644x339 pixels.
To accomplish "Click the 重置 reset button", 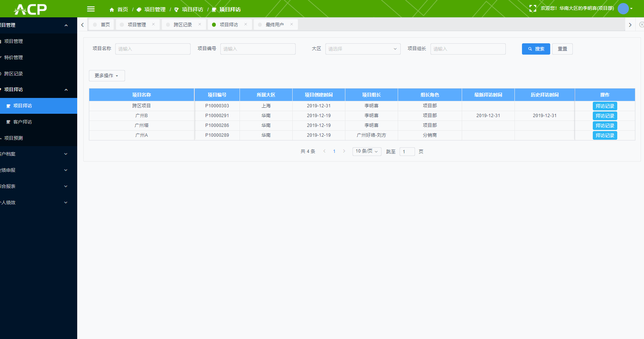I will click(x=562, y=49).
